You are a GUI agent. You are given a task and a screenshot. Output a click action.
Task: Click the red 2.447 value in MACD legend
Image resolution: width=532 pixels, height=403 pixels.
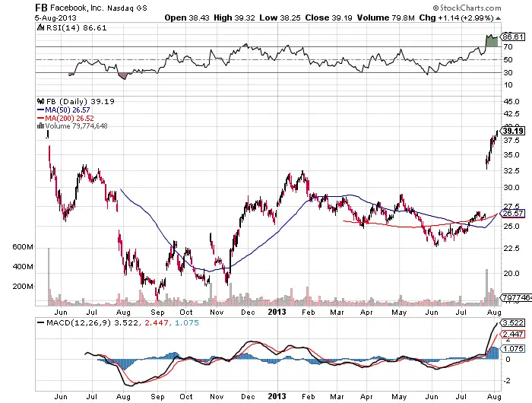tap(156, 323)
